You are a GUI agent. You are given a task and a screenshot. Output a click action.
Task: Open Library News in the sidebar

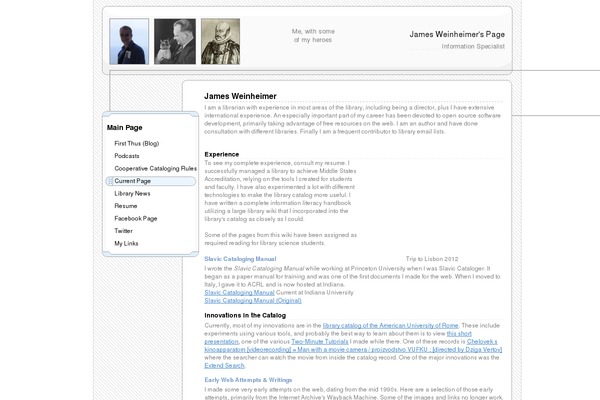tap(132, 193)
